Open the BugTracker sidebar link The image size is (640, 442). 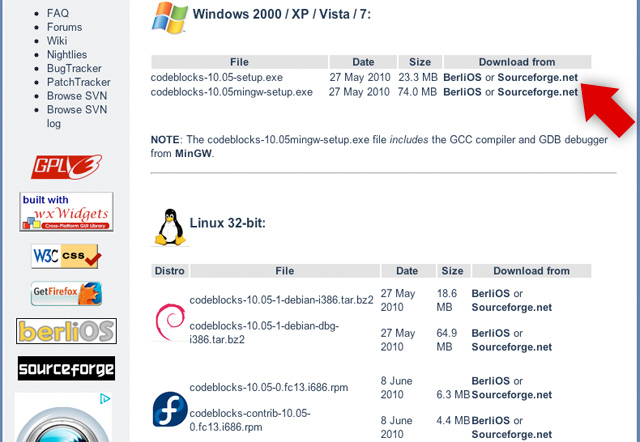tap(74, 68)
